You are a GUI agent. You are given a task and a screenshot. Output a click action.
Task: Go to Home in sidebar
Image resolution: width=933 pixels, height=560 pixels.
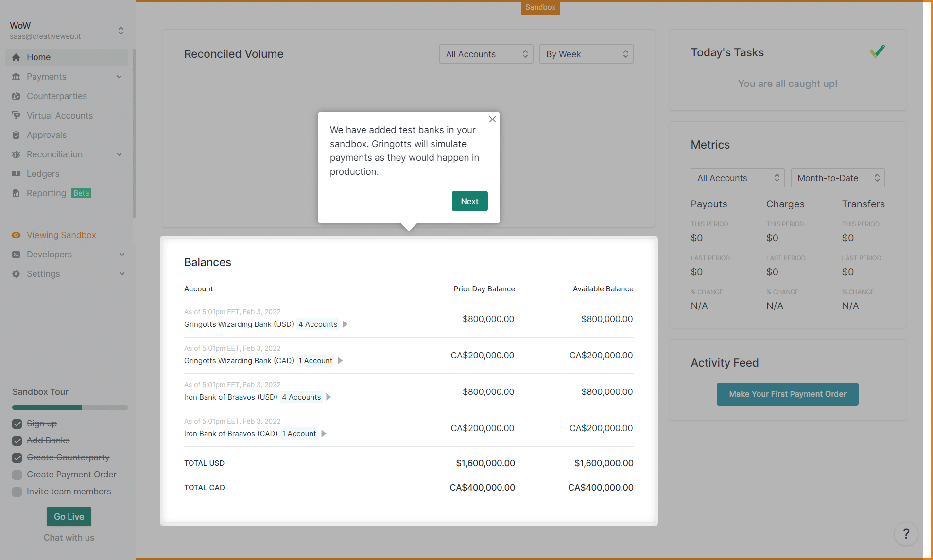click(x=66, y=57)
